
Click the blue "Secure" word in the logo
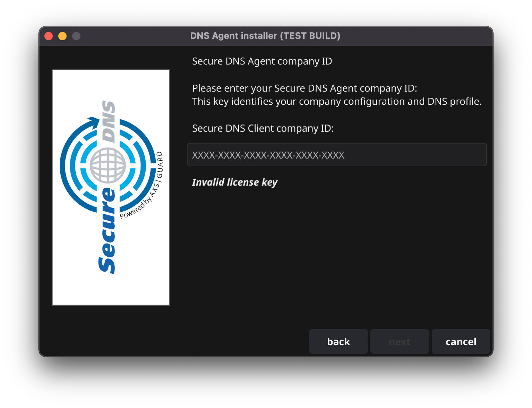pyautogui.click(x=107, y=231)
